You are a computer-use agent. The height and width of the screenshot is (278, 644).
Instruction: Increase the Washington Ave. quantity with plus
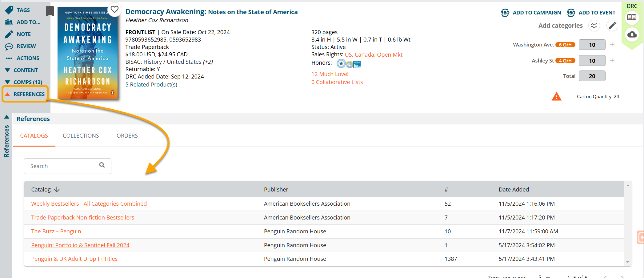[612, 45]
